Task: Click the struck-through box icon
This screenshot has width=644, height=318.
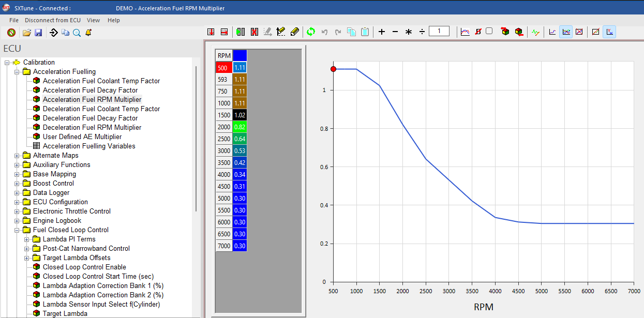Action: click(x=478, y=32)
